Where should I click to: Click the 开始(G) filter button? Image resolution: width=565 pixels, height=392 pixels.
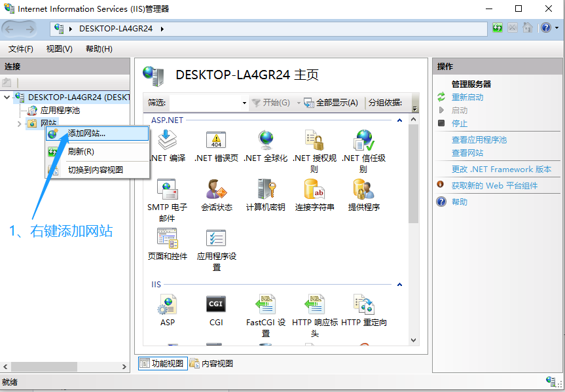[271, 103]
